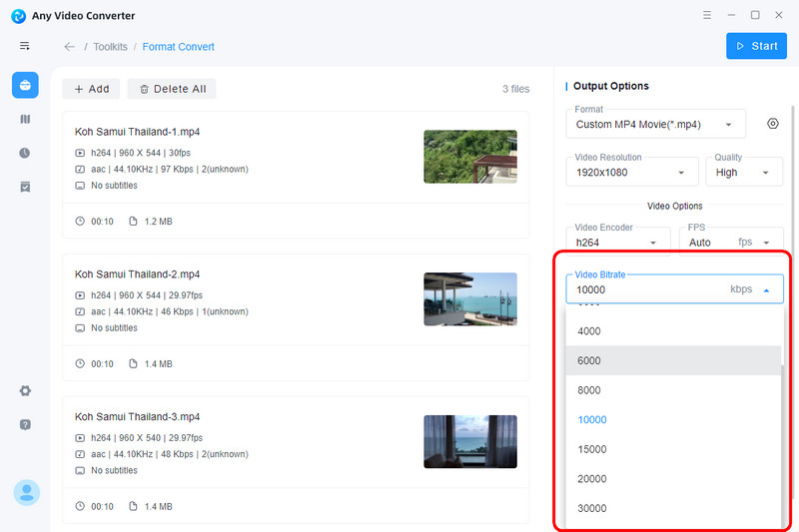Open Settings gear in sidebar
Image resolution: width=799 pixels, height=532 pixels.
25,391
